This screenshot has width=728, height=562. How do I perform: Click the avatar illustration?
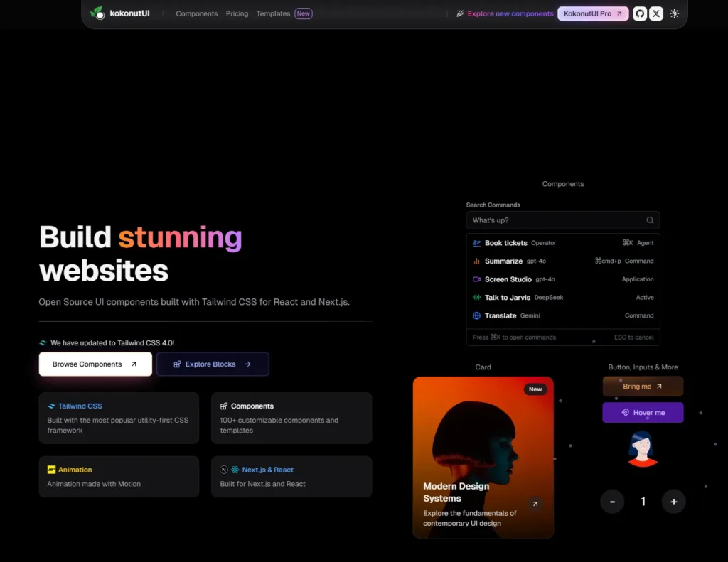pos(643,449)
